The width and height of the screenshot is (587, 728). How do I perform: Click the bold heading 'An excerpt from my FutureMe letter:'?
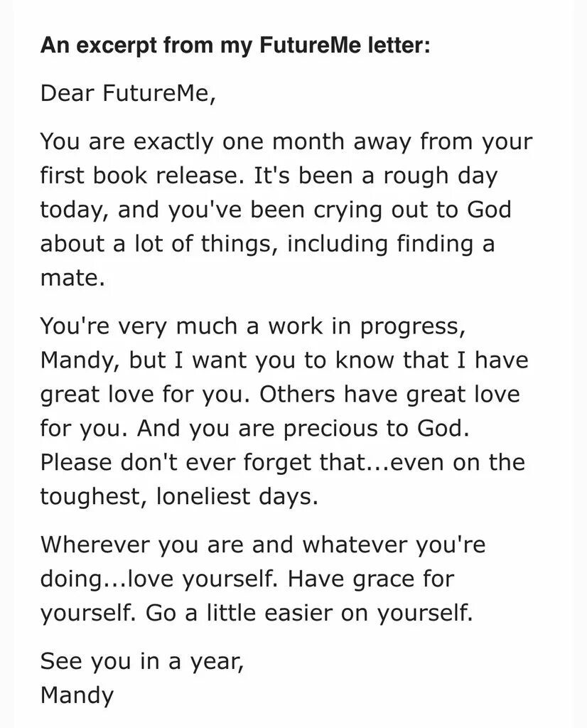pyautogui.click(x=235, y=46)
